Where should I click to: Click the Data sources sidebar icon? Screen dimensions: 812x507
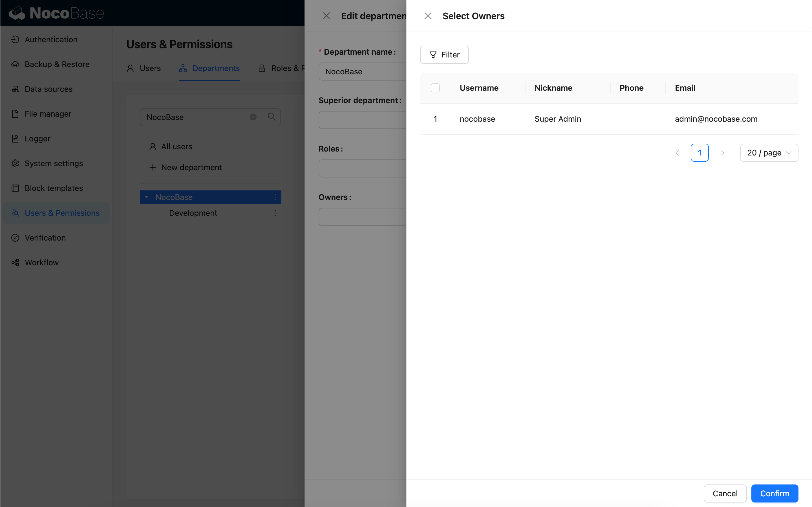click(x=15, y=89)
